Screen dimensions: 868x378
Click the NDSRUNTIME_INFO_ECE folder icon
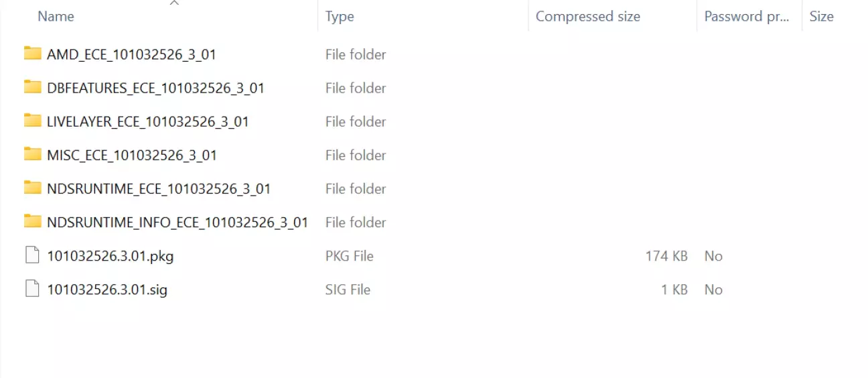(32, 221)
